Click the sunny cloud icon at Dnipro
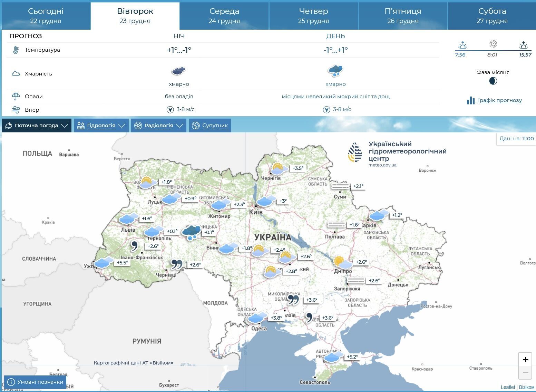Image resolution: width=536 pixels, height=392 pixels. pyautogui.click(x=343, y=262)
